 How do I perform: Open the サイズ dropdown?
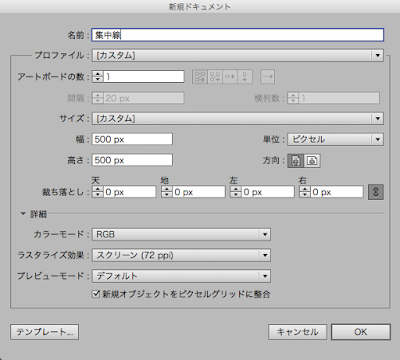click(238, 118)
